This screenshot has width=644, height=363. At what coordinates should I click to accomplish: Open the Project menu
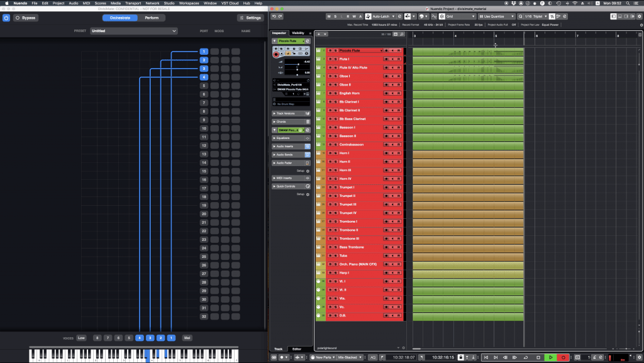(58, 3)
